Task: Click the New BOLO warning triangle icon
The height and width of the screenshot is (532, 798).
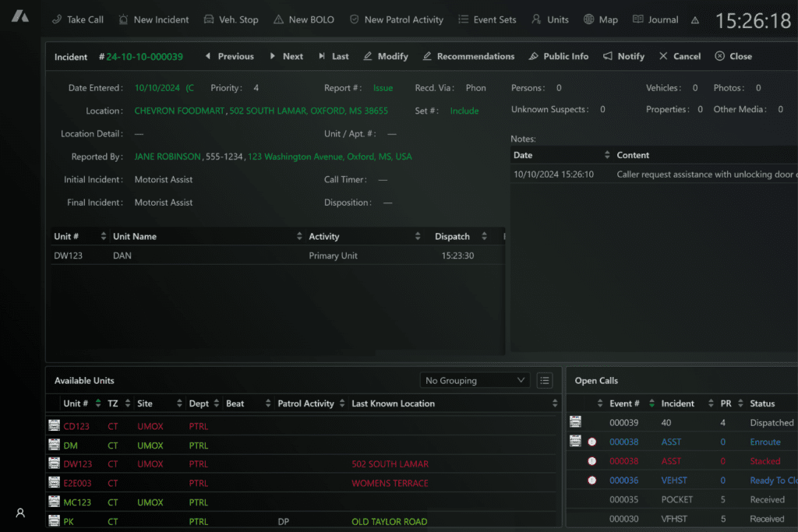Action: (279, 19)
